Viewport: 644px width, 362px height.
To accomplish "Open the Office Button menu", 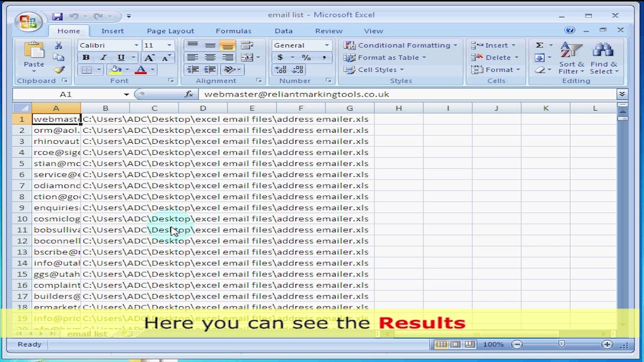I will [x=28, y=22].
